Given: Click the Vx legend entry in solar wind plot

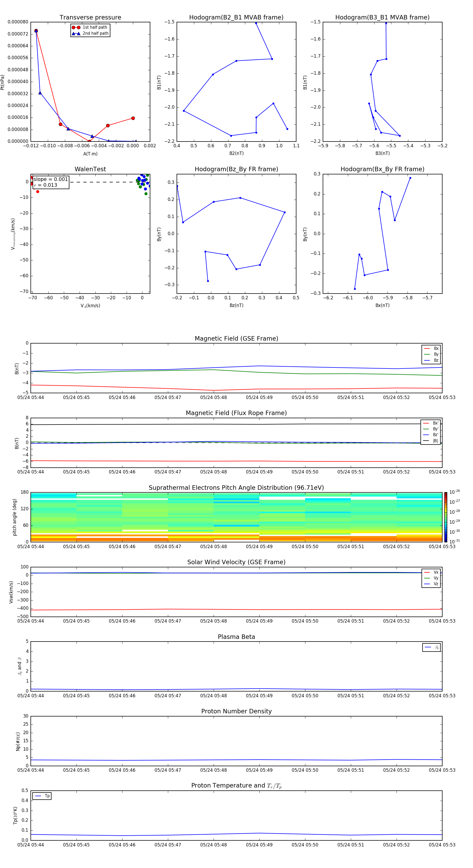Looking at the screenshot, I should click(431, 572).
